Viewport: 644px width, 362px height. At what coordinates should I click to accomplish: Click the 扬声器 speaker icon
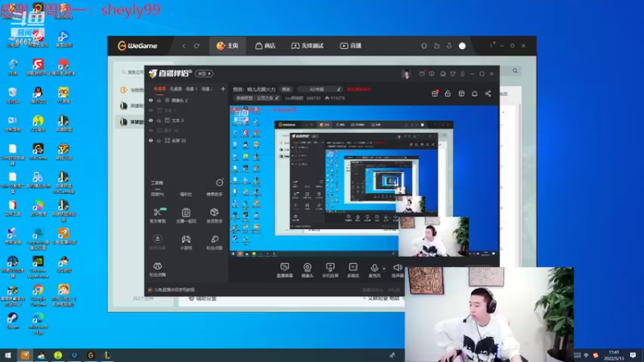point(397,268)
